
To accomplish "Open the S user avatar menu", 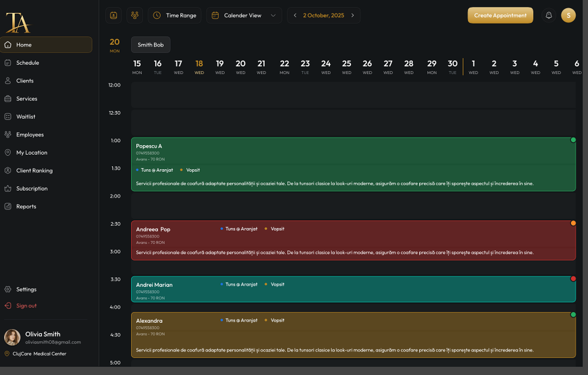I will pyautogui.click(x=568, y=15).
